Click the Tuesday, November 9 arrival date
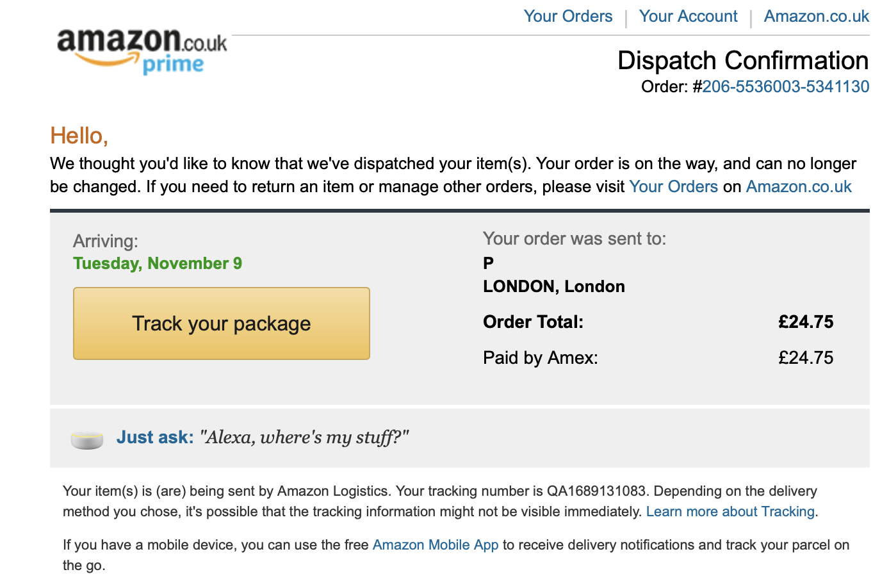Screen dimensions: 889x588 [158, 263]
